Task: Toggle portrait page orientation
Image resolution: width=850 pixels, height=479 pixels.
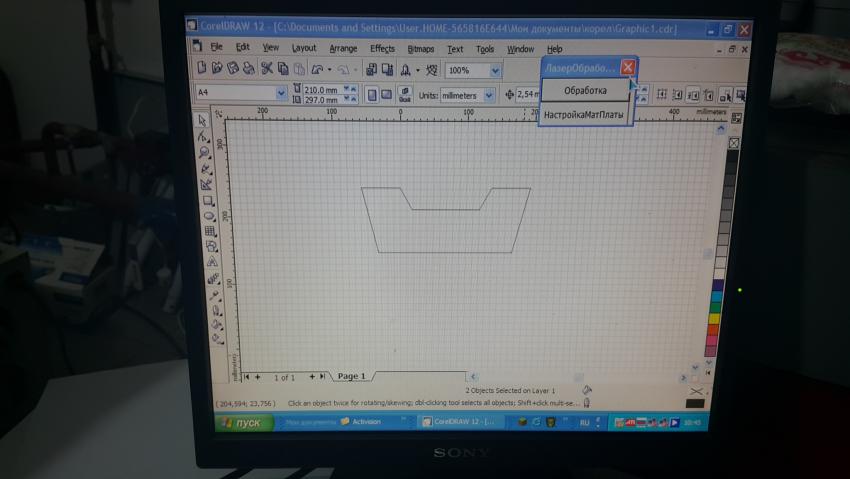Action: point(371,95)
